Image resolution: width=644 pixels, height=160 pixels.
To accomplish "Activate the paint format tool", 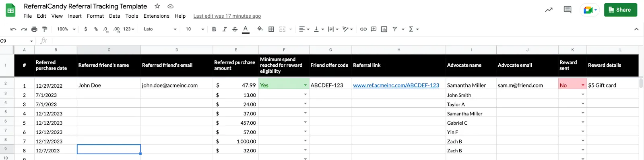I will pos(45,29).
